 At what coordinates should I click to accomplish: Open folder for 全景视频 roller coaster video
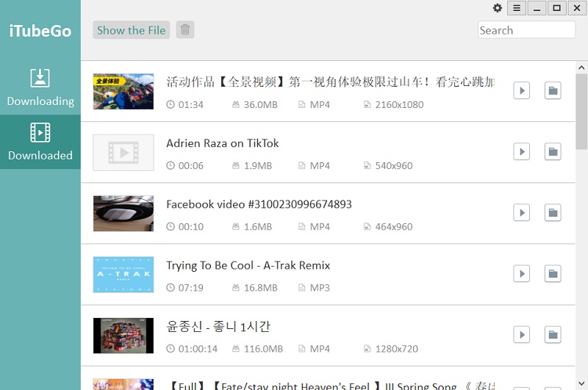point(553,90)
